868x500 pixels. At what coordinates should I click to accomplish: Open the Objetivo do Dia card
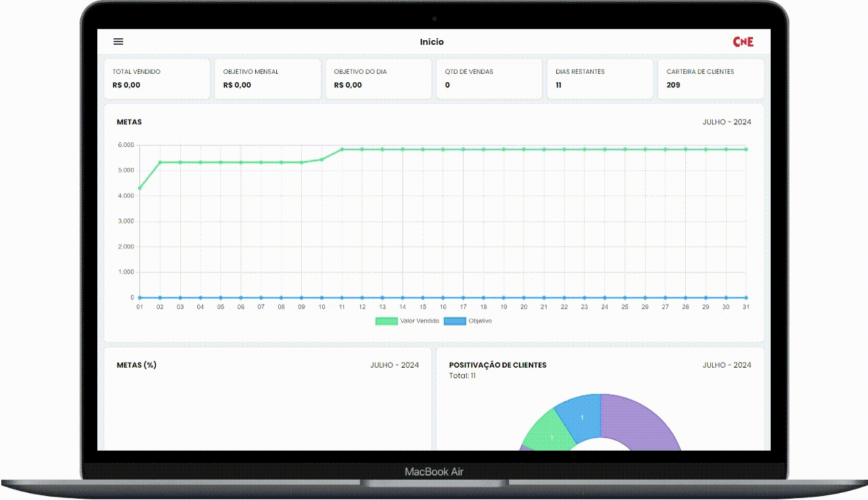click(378, 79)
